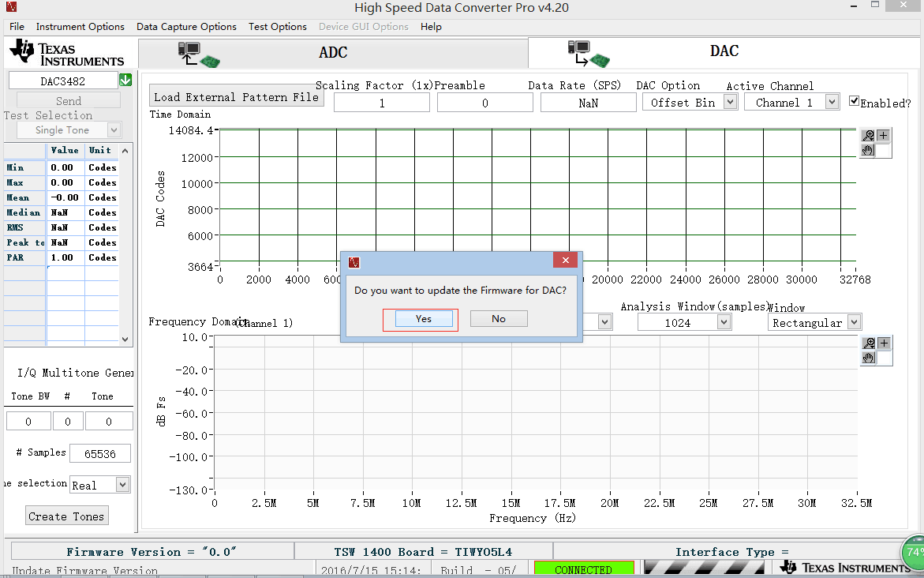Open the Instrument Options menu
The height and width of the screenshot is (578, 924).
[x=80, y=27]
